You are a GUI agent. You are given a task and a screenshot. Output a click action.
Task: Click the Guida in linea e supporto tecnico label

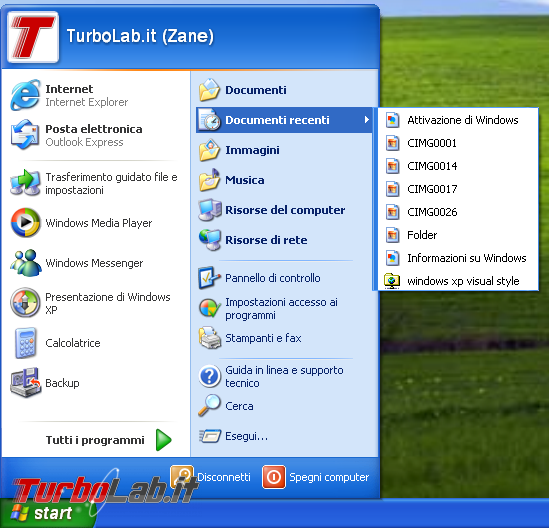tap(284, 376)
